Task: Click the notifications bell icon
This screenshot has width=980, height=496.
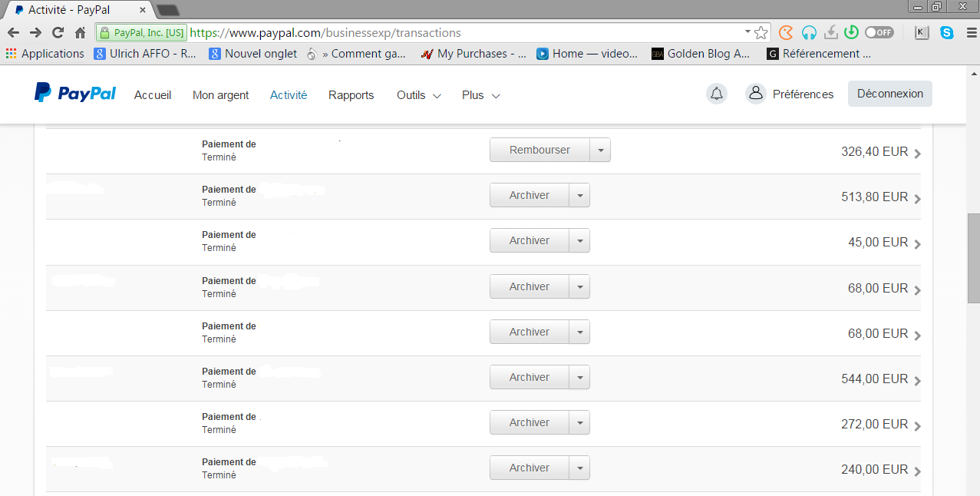Action: [x=716, y=94]
